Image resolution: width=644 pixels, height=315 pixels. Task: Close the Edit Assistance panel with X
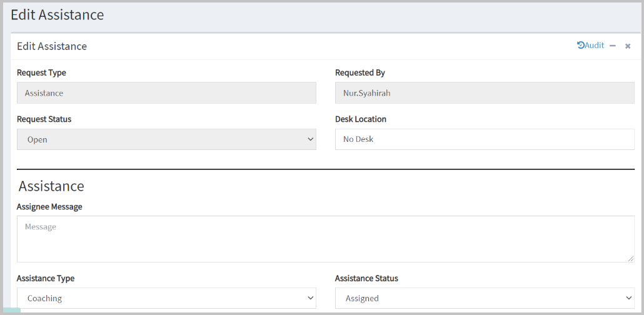(x=628, y=46)
